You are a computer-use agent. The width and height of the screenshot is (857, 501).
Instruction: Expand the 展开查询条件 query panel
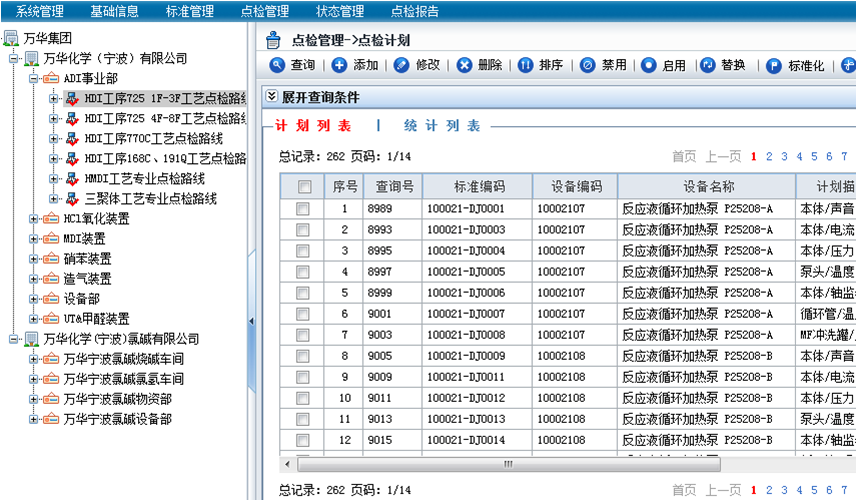272,97
